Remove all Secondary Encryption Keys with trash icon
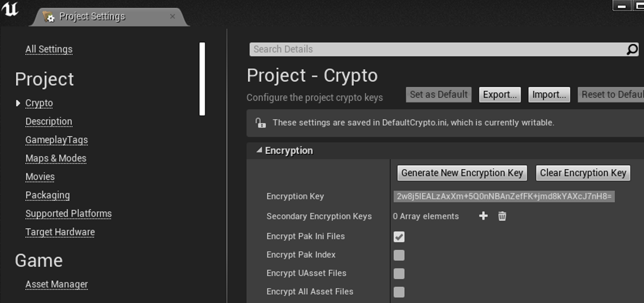Screen dimensions: 644x303 coord(502,216)
